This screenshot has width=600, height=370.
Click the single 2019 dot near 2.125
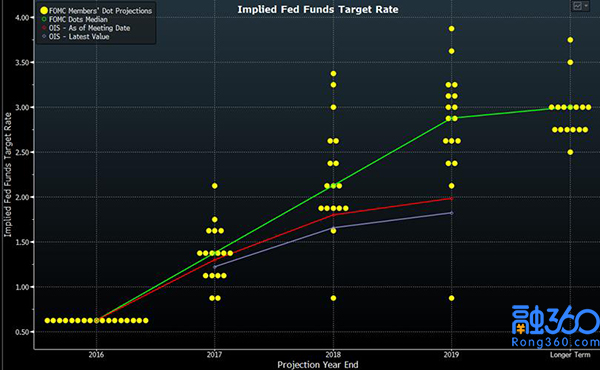(x=452, y=186)
